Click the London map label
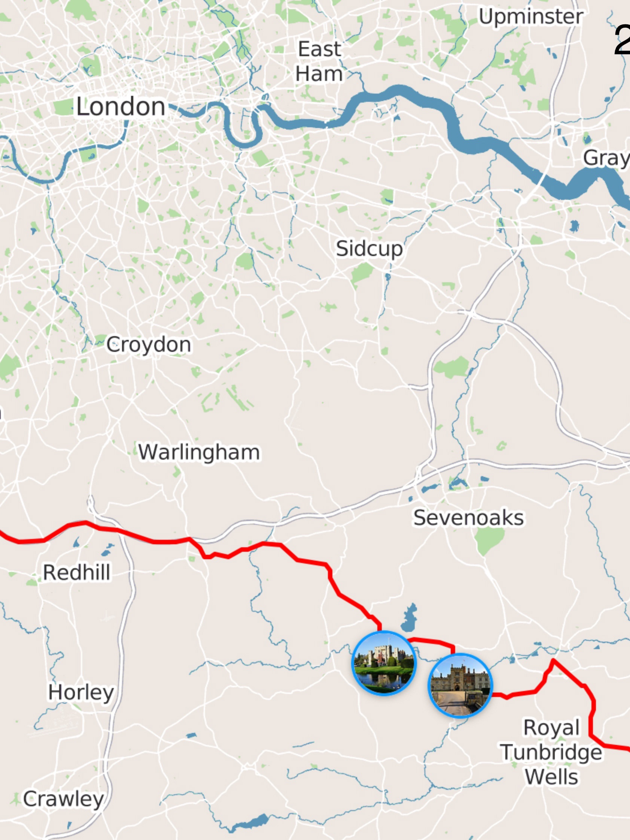 point(121,107)
